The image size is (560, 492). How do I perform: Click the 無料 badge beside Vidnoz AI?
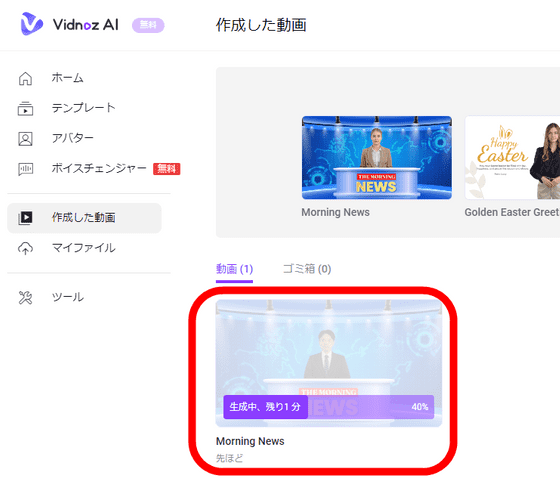point(148,25)
